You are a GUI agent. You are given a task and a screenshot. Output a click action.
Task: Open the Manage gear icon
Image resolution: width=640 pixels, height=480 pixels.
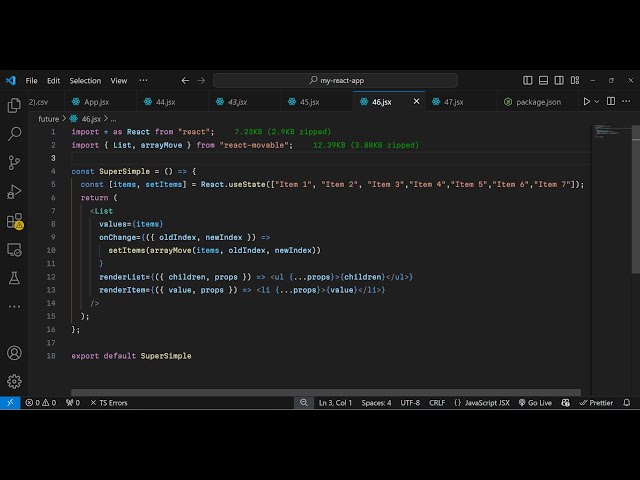point(14,381)
